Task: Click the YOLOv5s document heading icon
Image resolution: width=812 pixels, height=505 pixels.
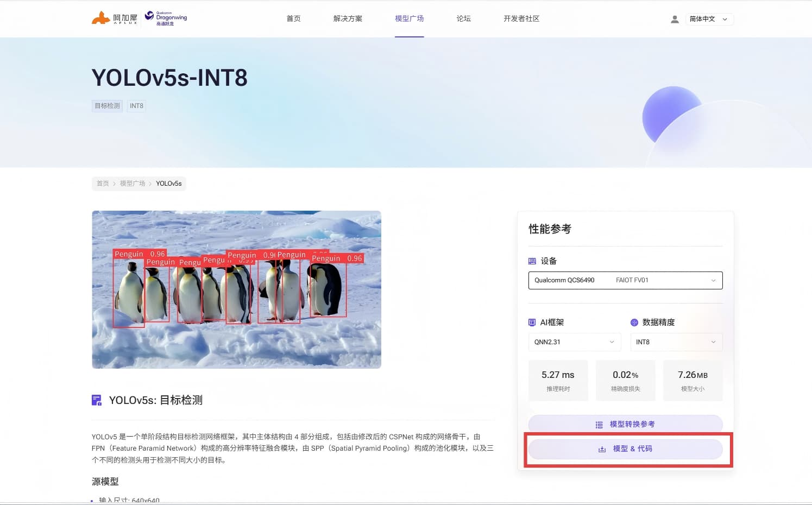Action: pos(97,400)
